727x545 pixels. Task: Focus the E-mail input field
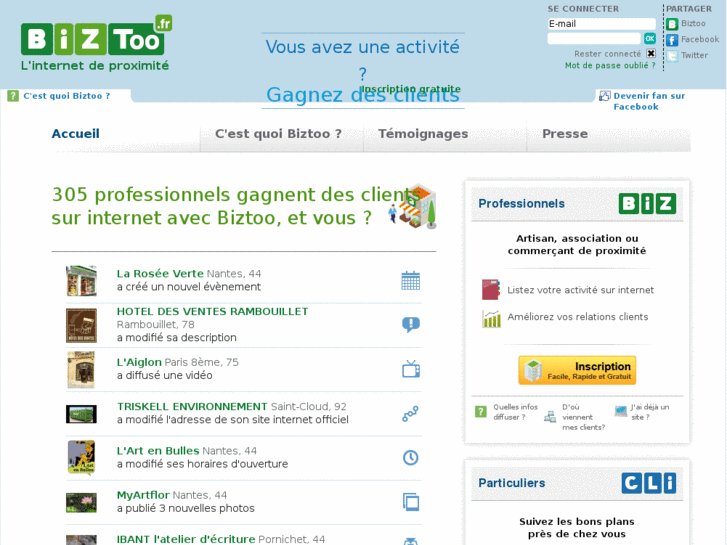pos(601,24)
